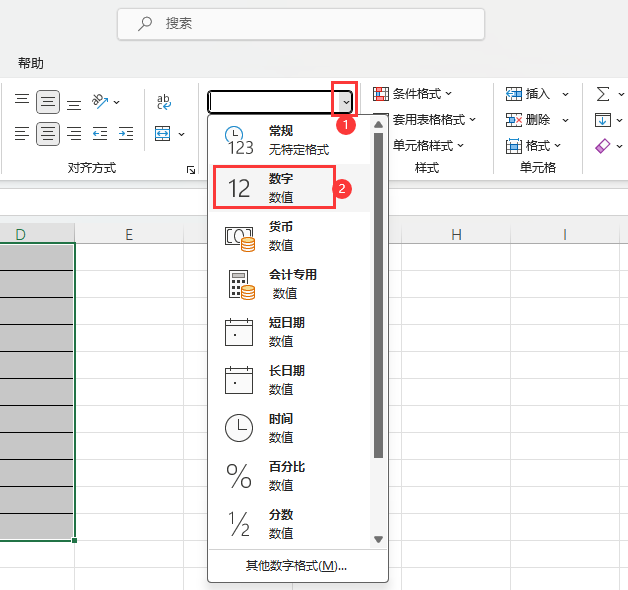The image size is (628, 590).
Task: Select the 常规 format option
Action: 291,140
